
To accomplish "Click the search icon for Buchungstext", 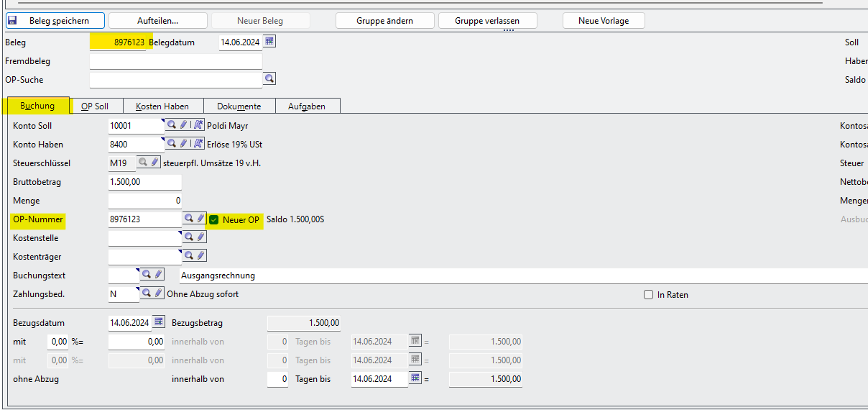I will (145, 275).
